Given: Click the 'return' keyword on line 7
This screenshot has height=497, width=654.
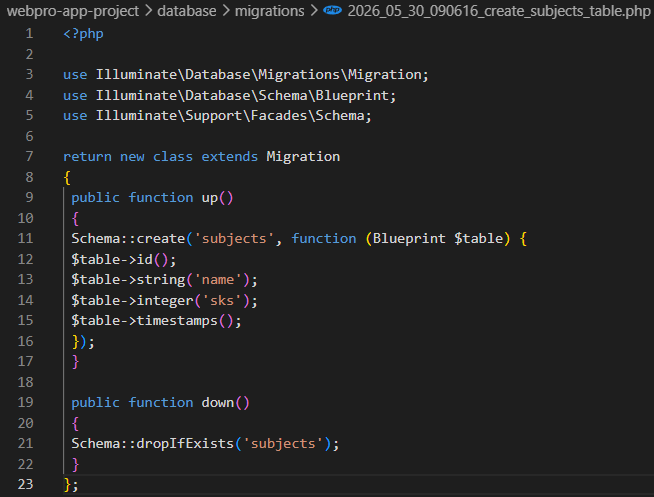Looking at the screenshot, I should pyautogui.click(x=87, y=156).
